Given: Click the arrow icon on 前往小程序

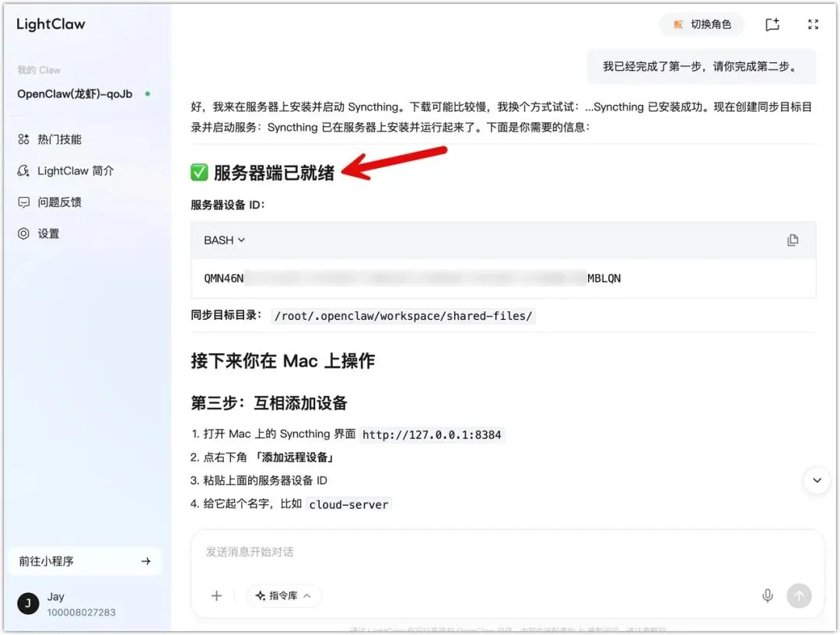Looking at the screenshot, I should [145, 561].
